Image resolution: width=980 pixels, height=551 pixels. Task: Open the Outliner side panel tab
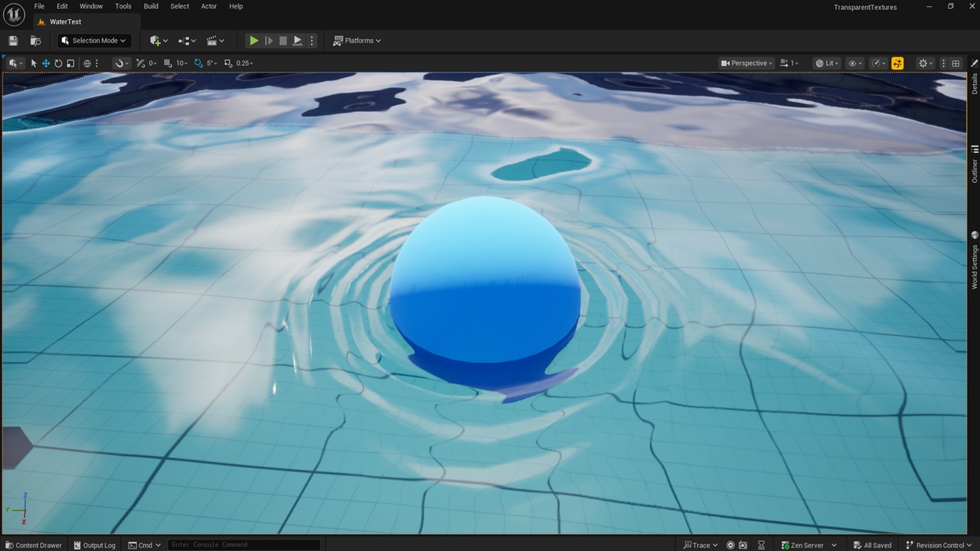[x=975, y=165]
